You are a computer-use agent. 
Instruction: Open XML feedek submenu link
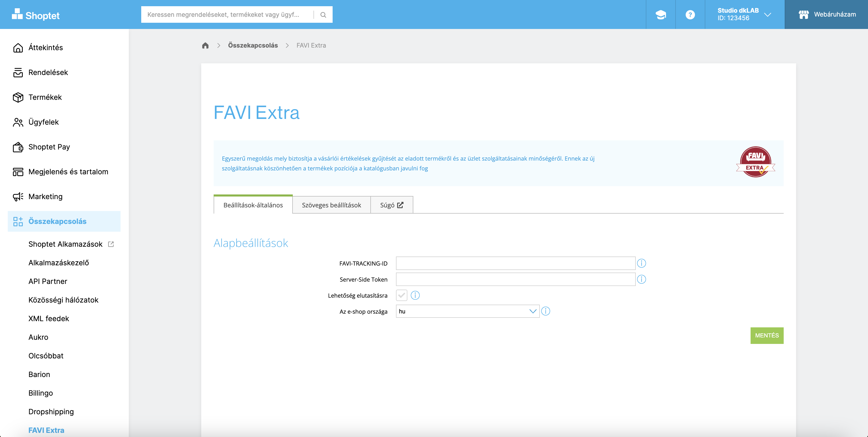pos(49,319)
